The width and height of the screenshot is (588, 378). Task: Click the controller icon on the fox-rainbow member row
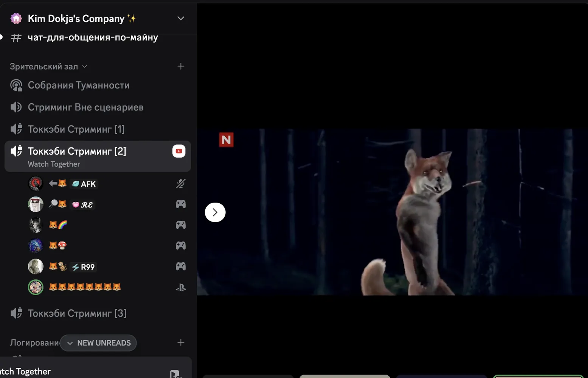[x=181, y=225]
